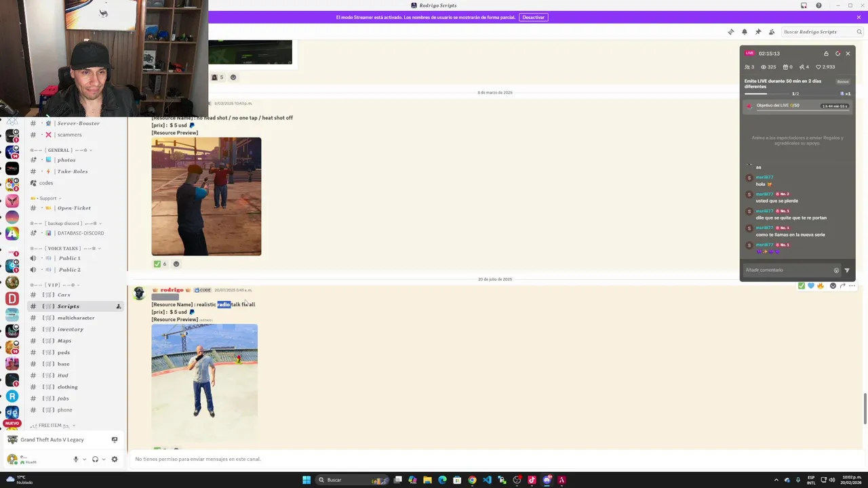Show pinned messages via pin icon

757,32
